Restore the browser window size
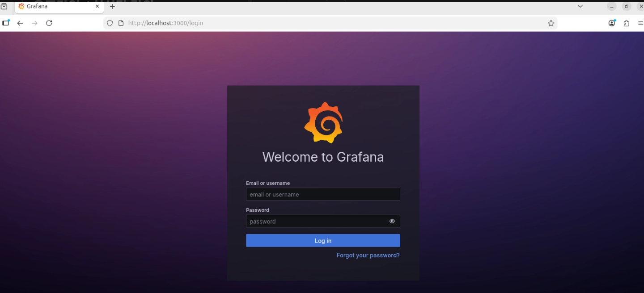This screenshot has height=293, width=644. point(627,7)
